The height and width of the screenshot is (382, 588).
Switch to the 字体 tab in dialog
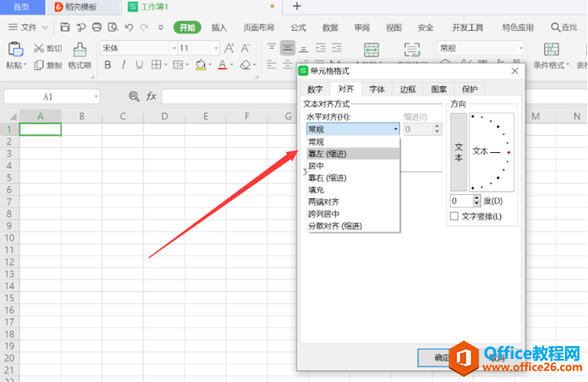[377, 89]
